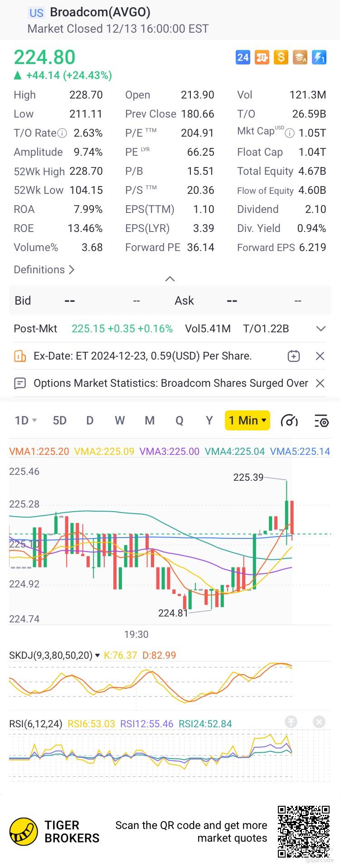Image resolution: width=340 pixels, height=868 pixels.
Task: Select the W weekly chart tab
Action: pos(120,420)
